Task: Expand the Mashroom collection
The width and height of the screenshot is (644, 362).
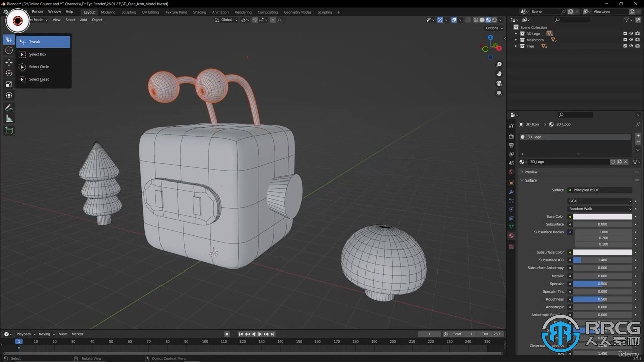Action: 516,40
